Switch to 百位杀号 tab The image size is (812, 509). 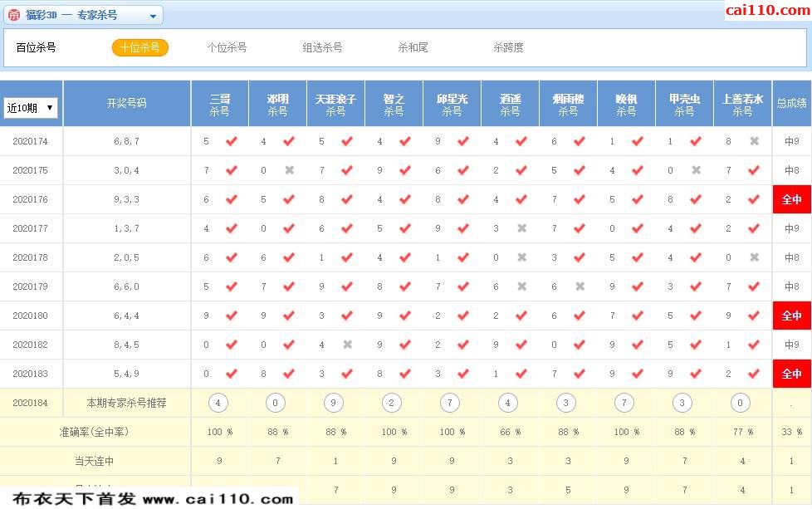36,47
